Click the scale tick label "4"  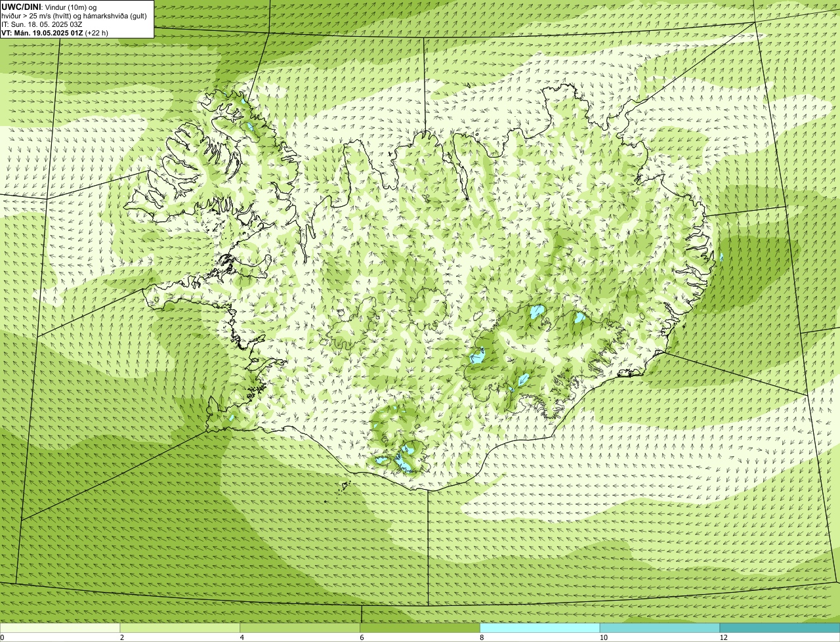click(242, 637)
